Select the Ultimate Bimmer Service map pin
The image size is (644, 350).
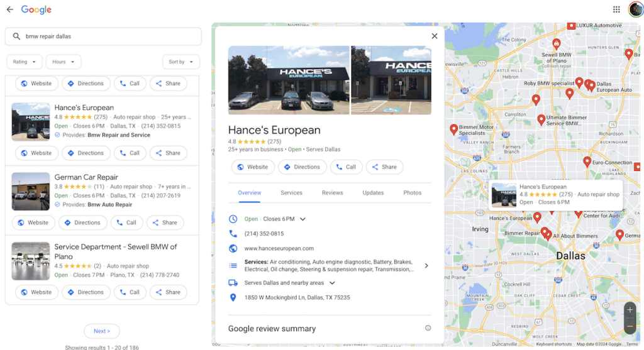(541, 119)
